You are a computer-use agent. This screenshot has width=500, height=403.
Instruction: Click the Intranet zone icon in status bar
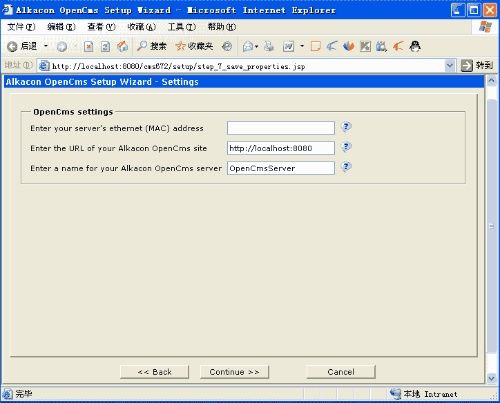point(395,394)
